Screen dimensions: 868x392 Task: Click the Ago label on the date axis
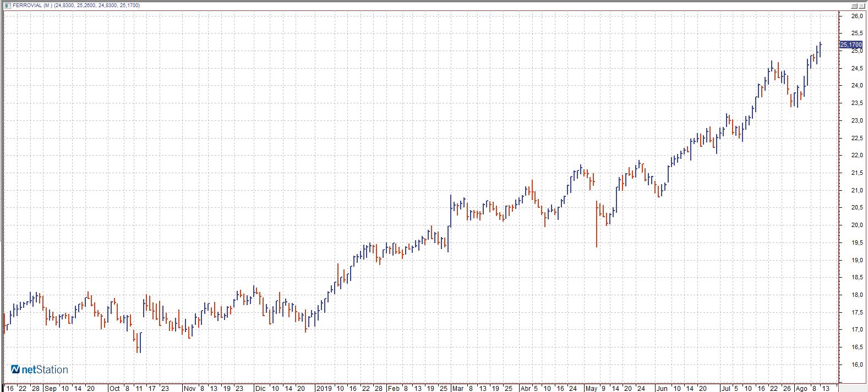coord(801,388)
